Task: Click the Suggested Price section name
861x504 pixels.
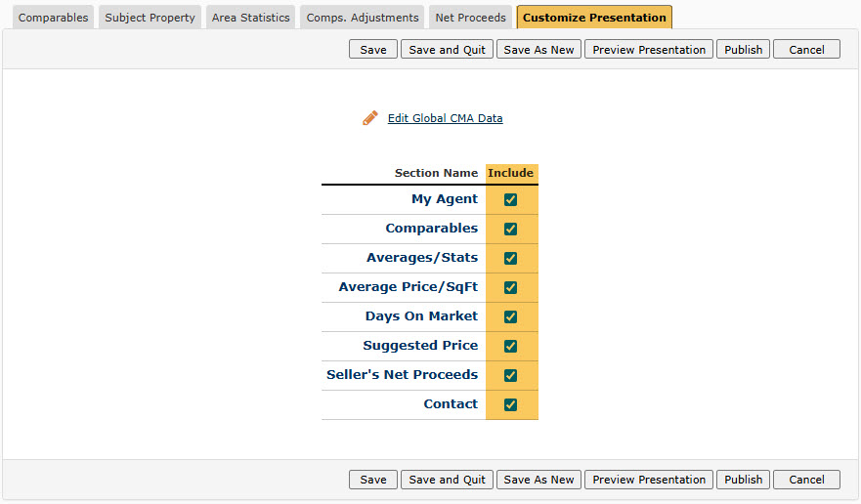Action: [x=420, y=346]
